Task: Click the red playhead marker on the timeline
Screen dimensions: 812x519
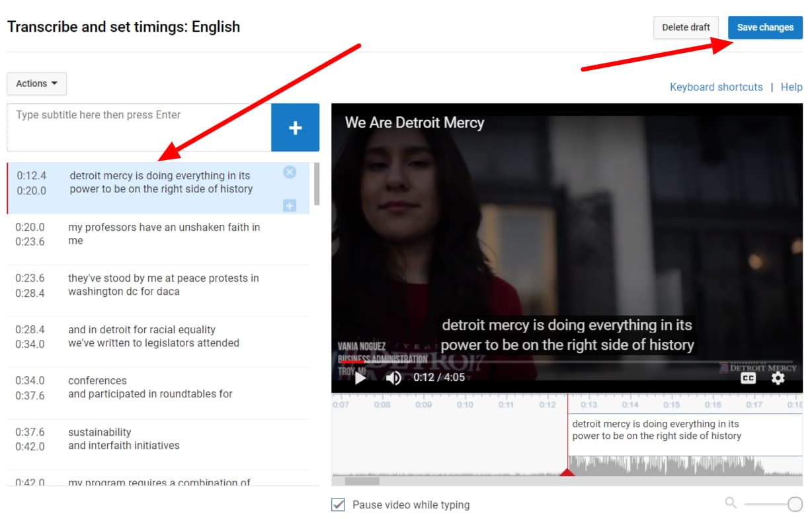Action: (x=567, y=471)
